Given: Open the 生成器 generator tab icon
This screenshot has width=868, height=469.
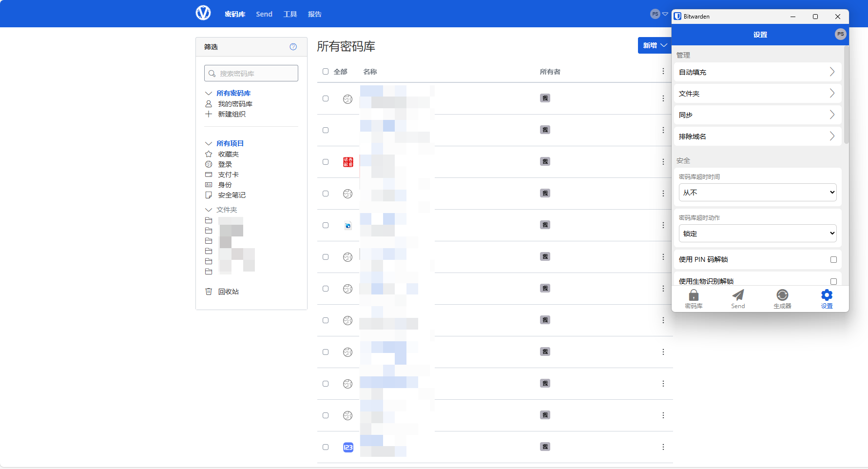Looking at the screenshot, I should click(x=782, y=295).
